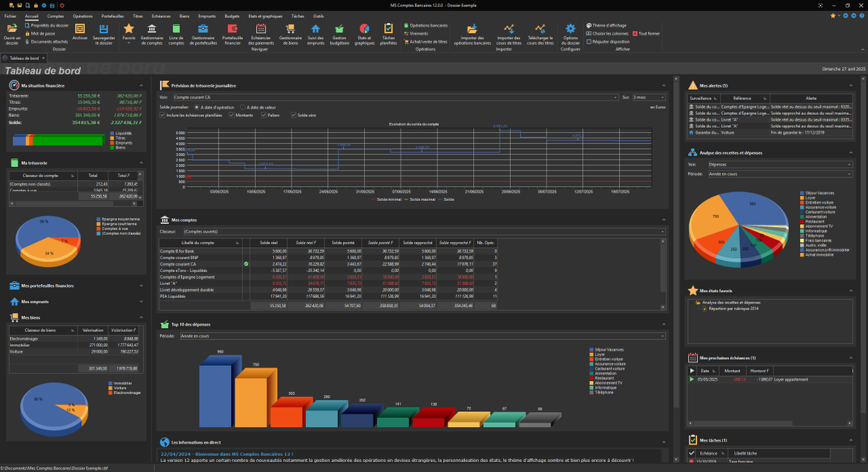The width and height of the screenshot is (868, 472).
Task: Open a file with Ouvrir un dossier
Action: click(x=12, y=34)
